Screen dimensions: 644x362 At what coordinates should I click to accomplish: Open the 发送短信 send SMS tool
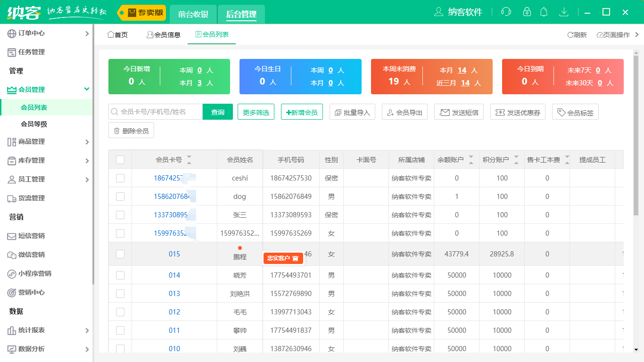pyautogui.click(x=459, y=112)
